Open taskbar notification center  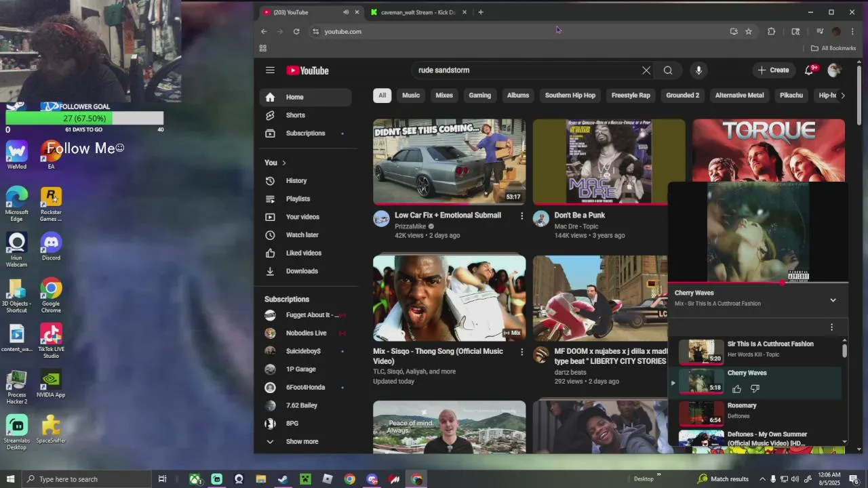854,479
